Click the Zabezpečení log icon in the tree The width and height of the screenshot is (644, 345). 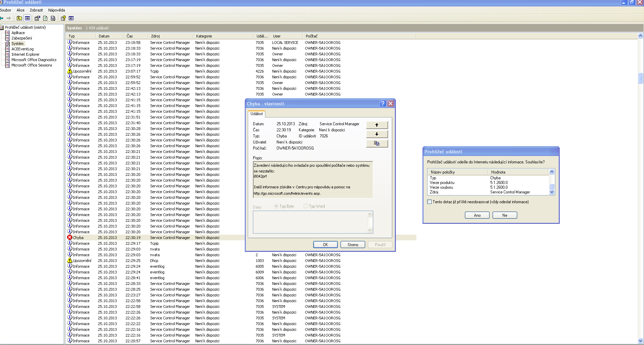pos(7,38)
